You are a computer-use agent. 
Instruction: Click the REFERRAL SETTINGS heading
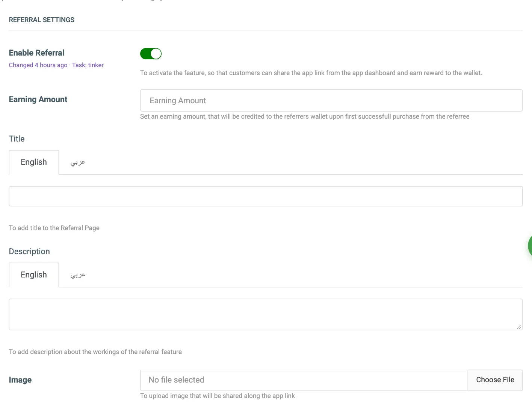[x=42, y=20]
